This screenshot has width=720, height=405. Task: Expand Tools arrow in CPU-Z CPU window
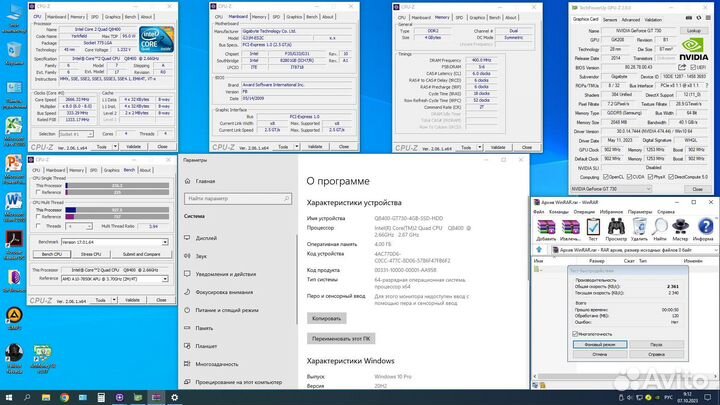115,147
